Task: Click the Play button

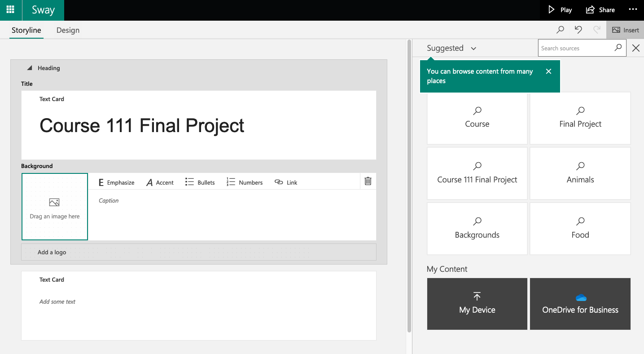Action: point(559,9)
